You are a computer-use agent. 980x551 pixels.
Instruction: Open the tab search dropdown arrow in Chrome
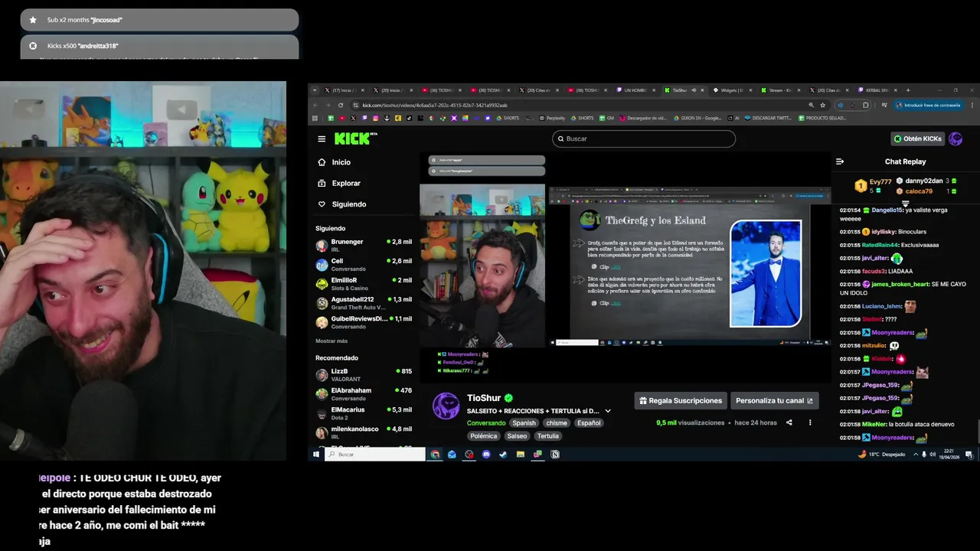(315, 90)
